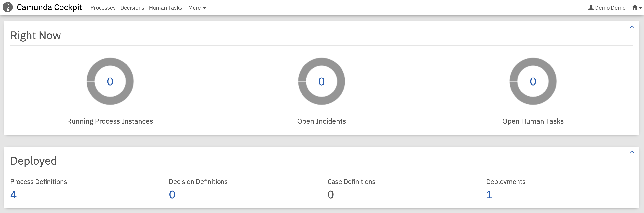This screenshot has height=213, width=644.
Task: Click the Case Definitions count 0
Action: coord(330,194)
